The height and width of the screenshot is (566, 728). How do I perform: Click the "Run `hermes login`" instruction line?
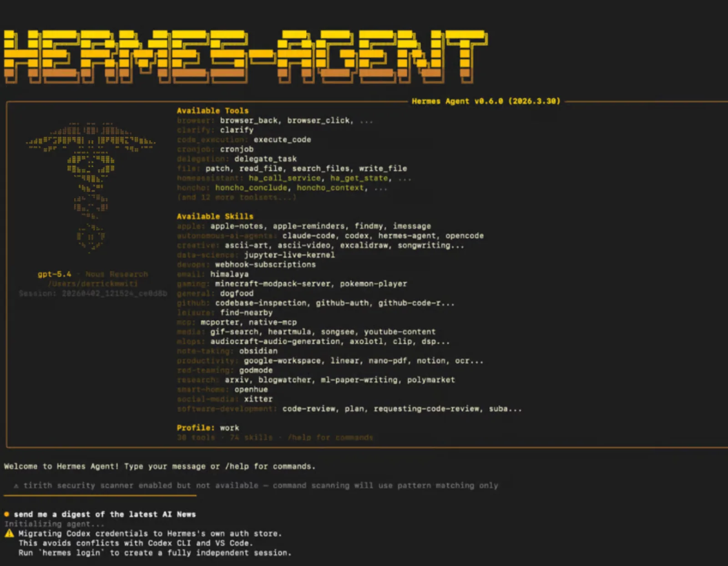point(155,553)
